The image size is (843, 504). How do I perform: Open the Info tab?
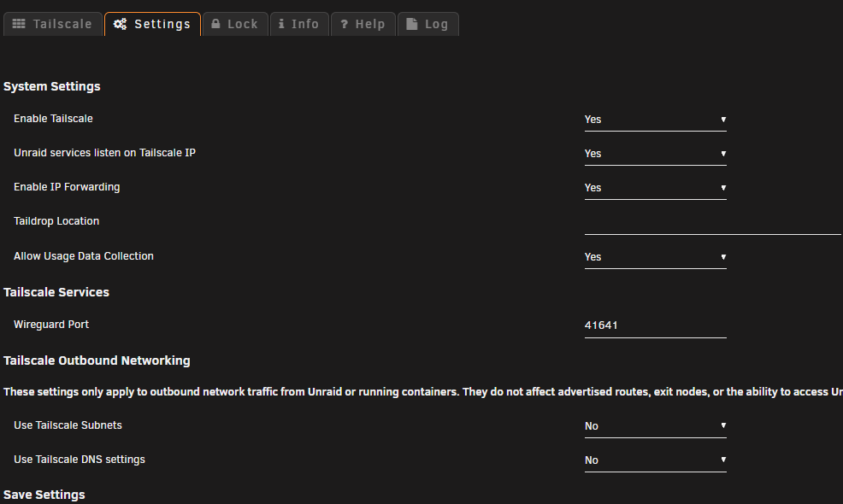(x=299, y=24)
